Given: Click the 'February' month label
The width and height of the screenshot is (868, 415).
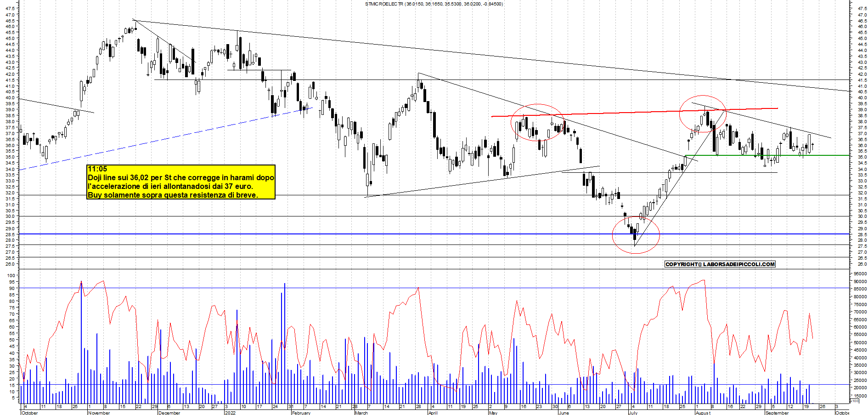Looking at the screenshot, I should 301,413.
